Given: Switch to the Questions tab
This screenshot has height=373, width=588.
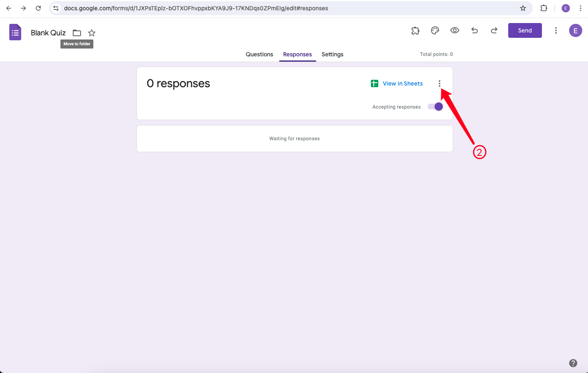Looking at the screenshot, I should (x=259, y=54).
